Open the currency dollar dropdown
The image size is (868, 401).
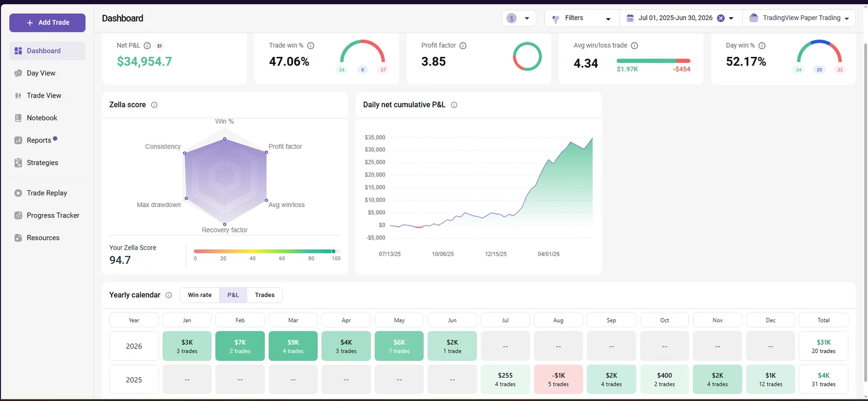point(519,18)
